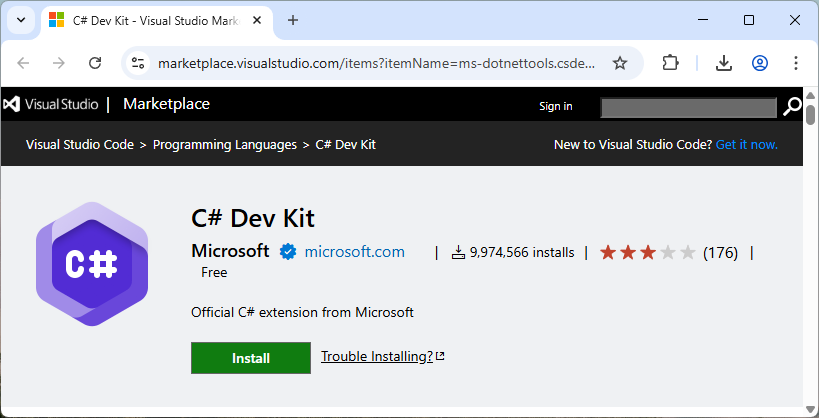Click the Visual Studio logo

[51, 104]
